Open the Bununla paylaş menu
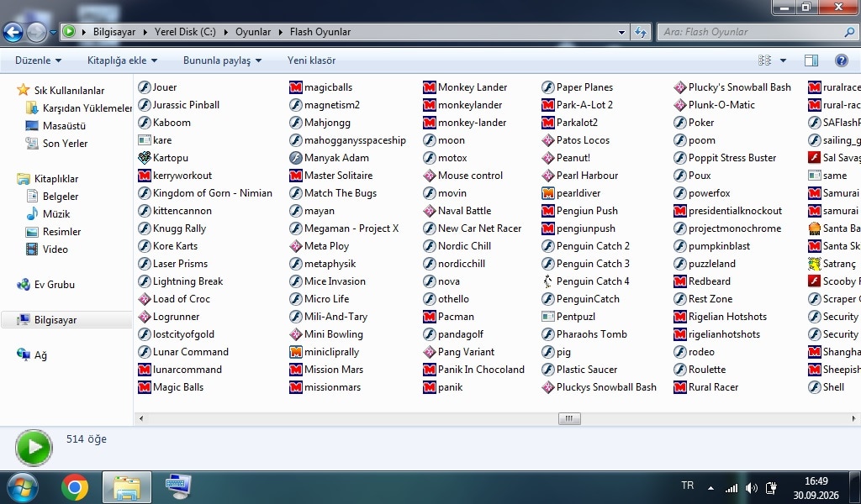The image size is (861, 504). coord(222,60)
